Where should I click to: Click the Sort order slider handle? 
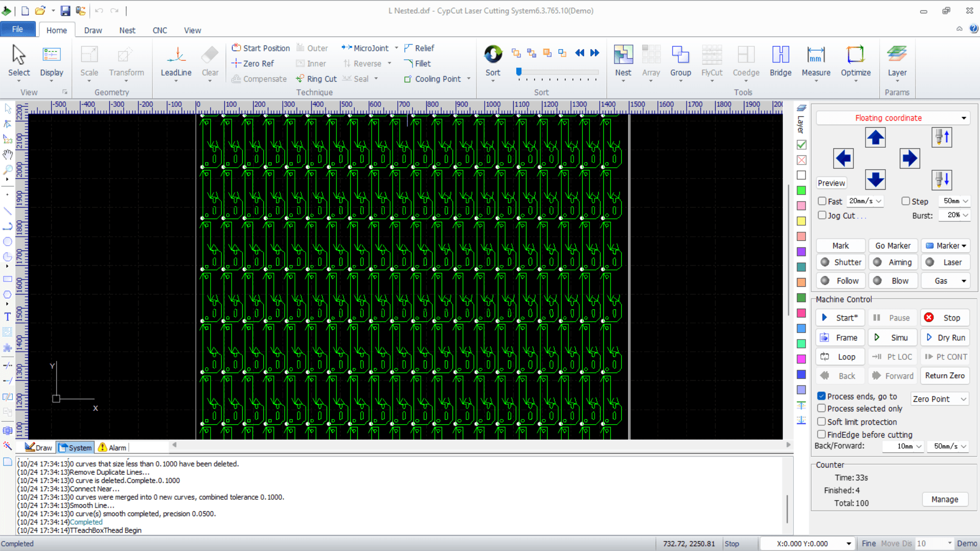click(519, 72)
